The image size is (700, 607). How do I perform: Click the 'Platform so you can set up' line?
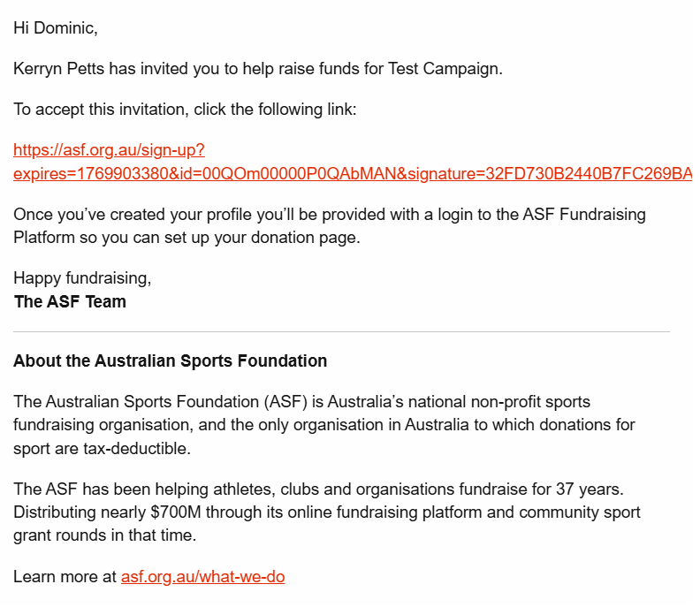(186, 238)
